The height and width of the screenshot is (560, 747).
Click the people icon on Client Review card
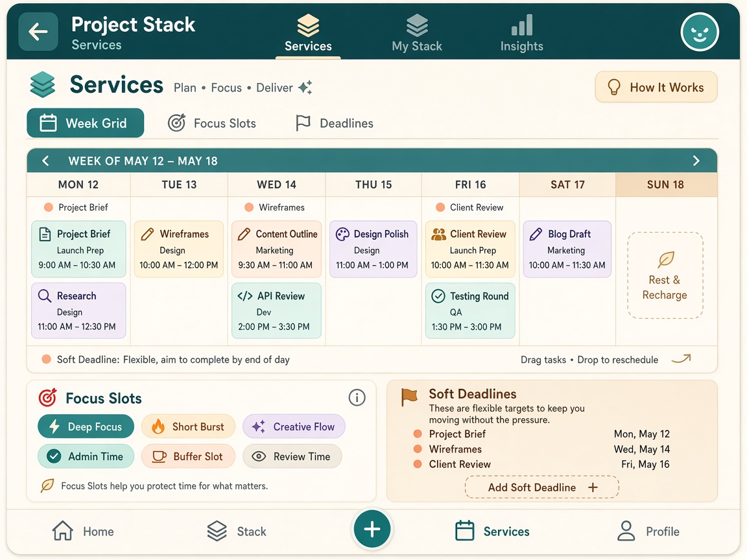[x=438, y=234]
